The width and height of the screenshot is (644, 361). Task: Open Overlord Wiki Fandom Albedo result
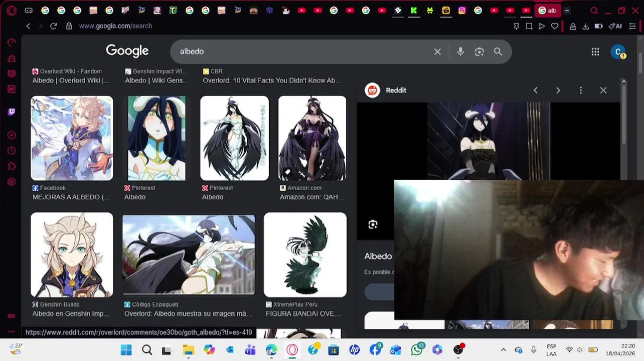(71, 76)
